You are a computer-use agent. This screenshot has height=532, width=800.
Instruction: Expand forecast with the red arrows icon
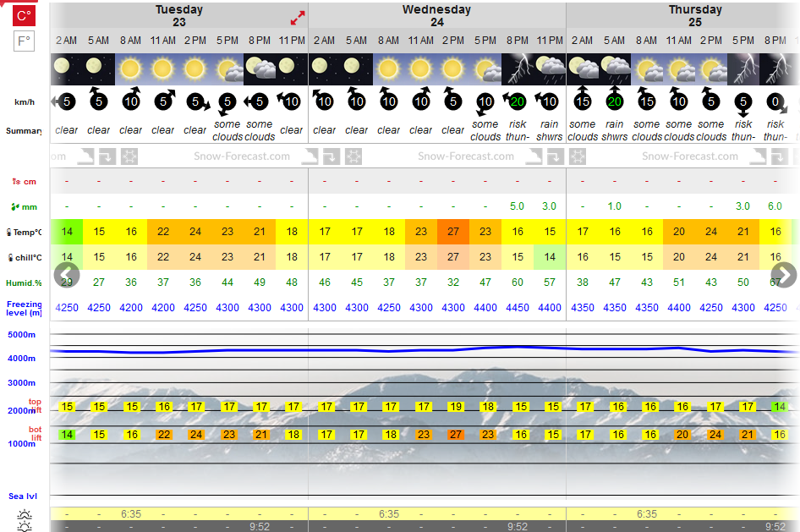298,18
